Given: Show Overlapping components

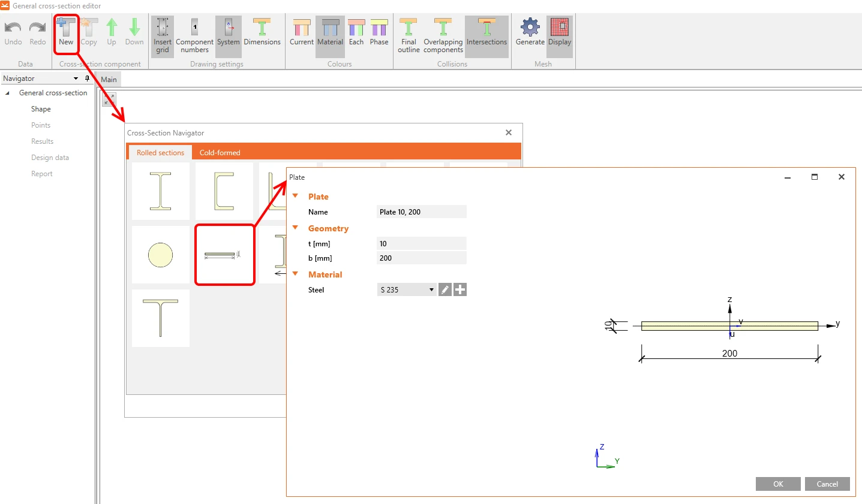Looking at the screenshot, I should [443, 36].
